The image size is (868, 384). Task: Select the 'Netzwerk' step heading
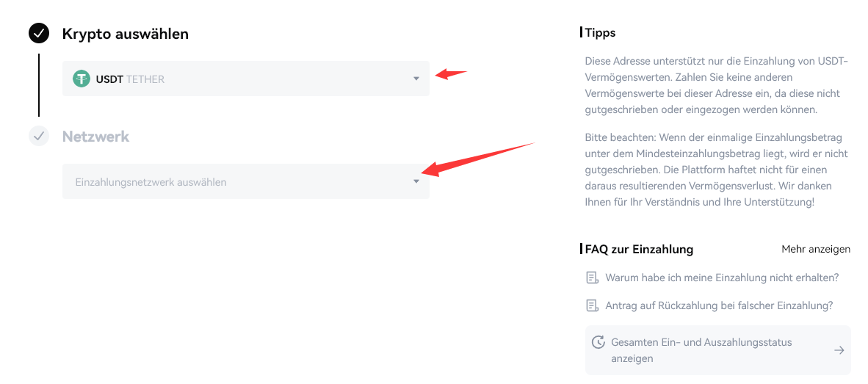point(95,137)
